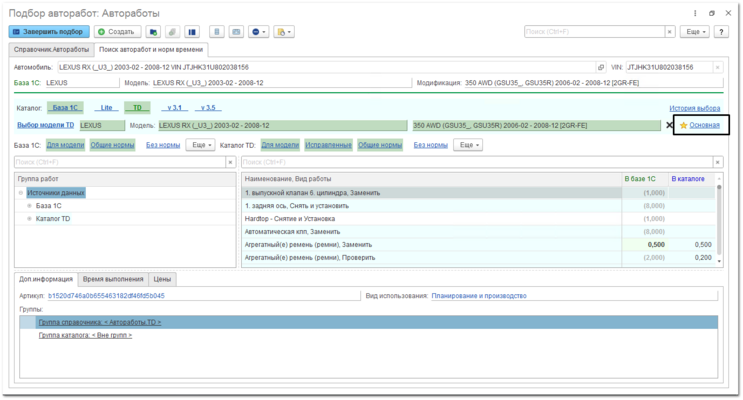Viewport: 743px width, 400px height.
Task: Focus the search field above Наименование list
Action: point(477,162)
